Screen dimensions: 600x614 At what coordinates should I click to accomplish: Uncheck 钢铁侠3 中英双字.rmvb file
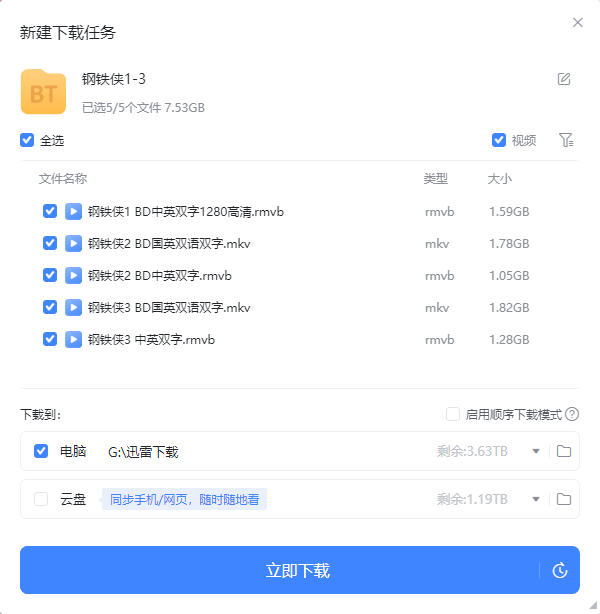tap(50, 339)
